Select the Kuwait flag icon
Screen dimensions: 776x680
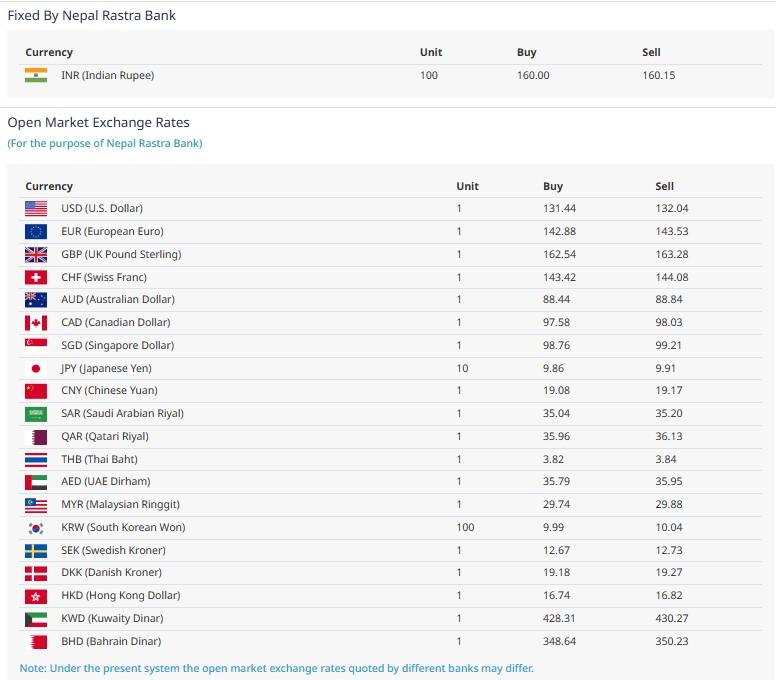(x=36, y=618)
